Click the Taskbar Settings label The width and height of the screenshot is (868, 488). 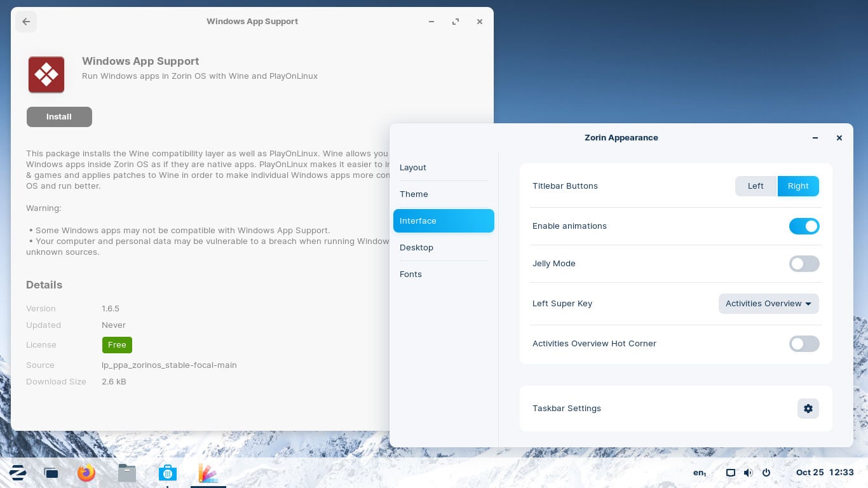[567, 409]
